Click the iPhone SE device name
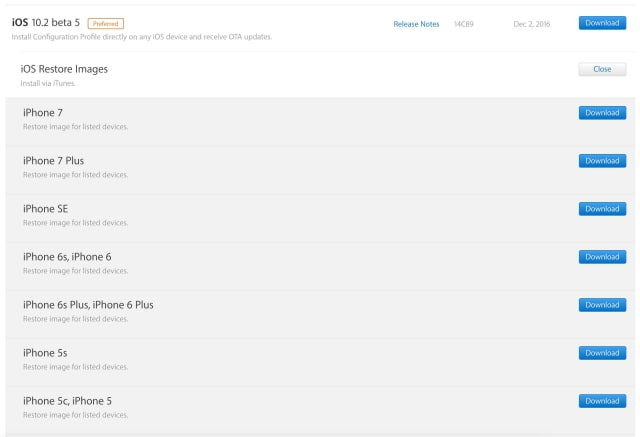 tap(45, 209)
